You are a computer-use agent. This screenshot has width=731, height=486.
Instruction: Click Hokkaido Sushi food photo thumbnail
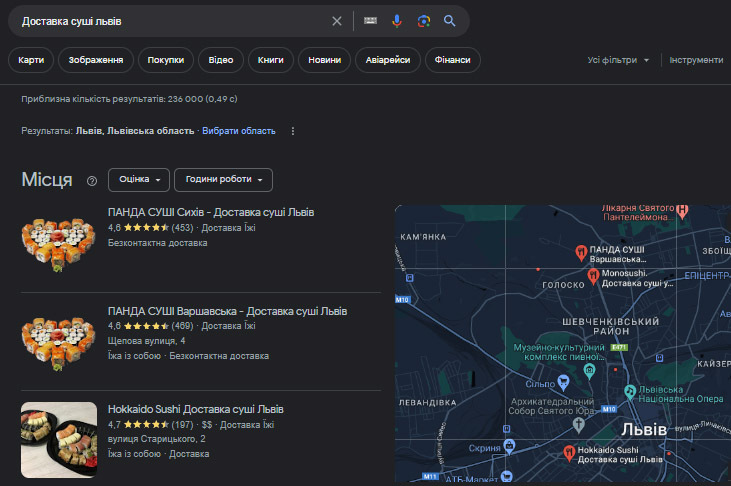pos(59,440)
